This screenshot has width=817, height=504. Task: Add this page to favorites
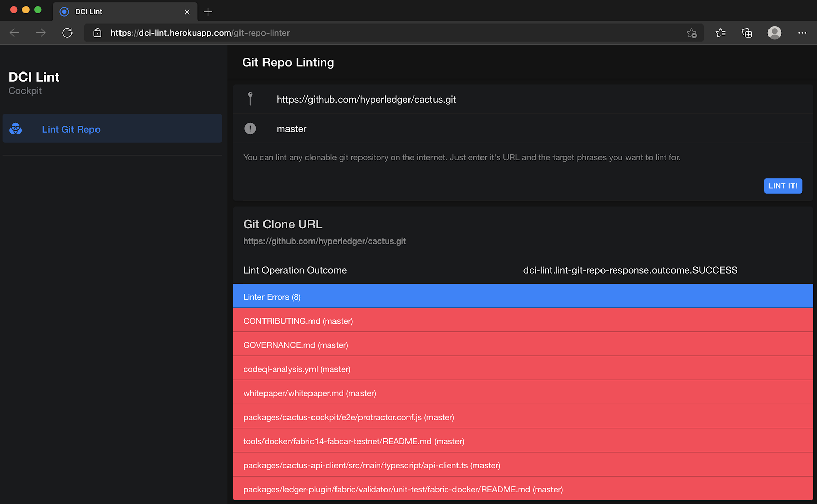click(692, 33)
